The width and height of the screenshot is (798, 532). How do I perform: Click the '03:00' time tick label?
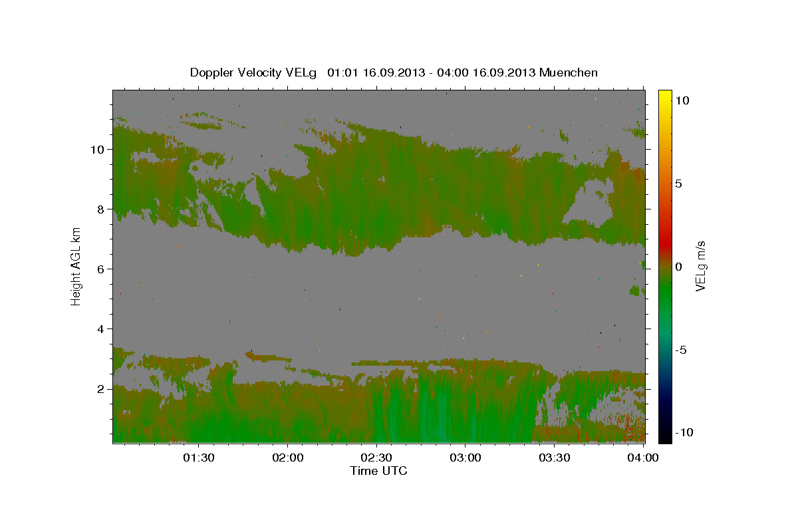point(465,458)
